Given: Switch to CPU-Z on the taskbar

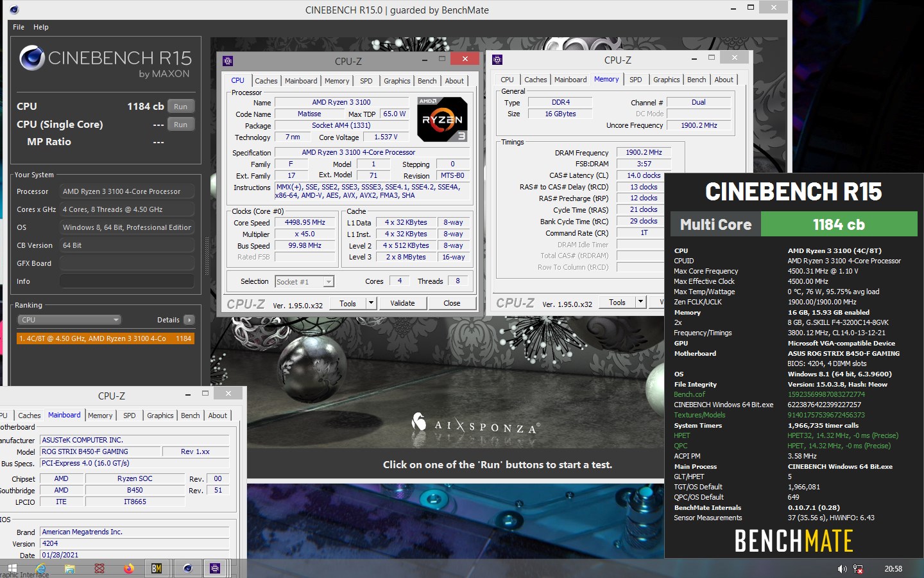Looking at the screenshot, I should 215,568.
